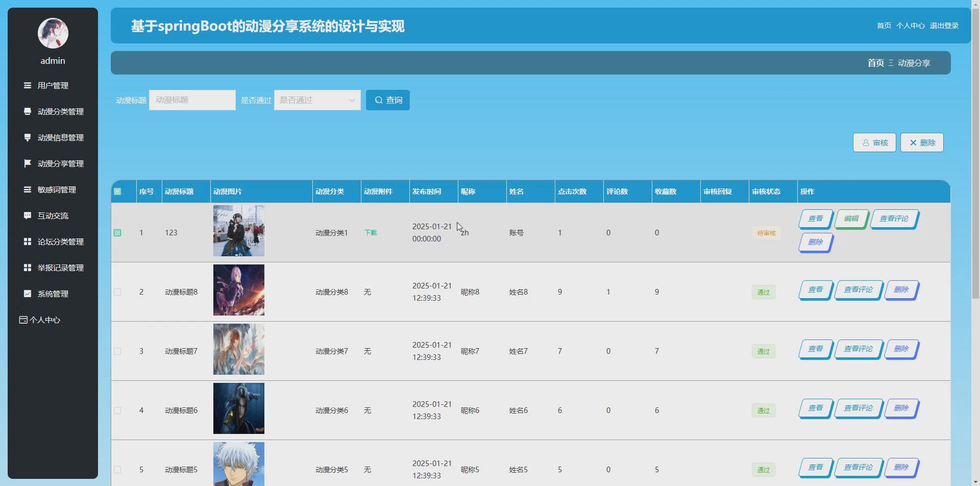The image size is (980, 486).
Task: Click 查看评论 for row 123
Action: [x=894, y=219]
